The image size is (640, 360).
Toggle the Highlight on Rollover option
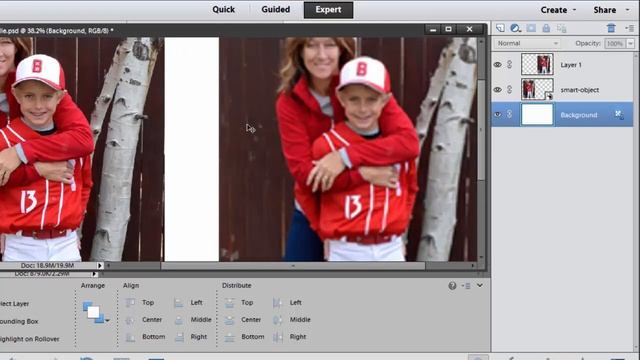29,339
